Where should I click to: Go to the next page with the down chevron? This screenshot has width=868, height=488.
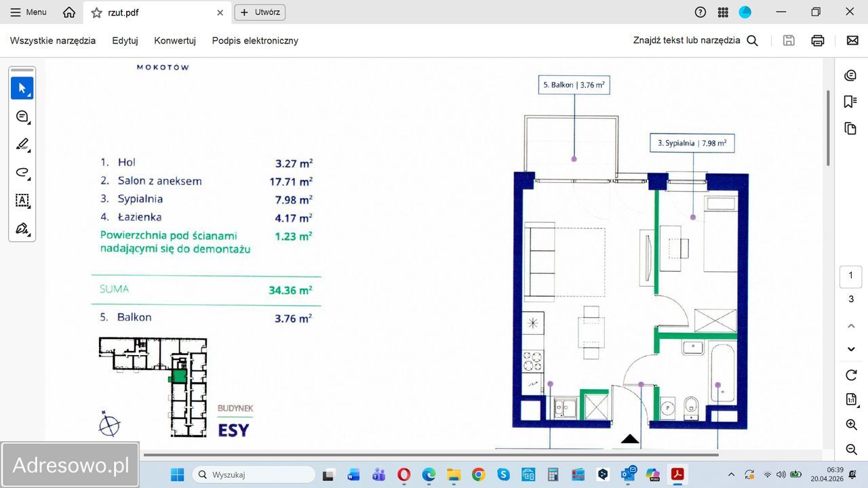[851, 349]
